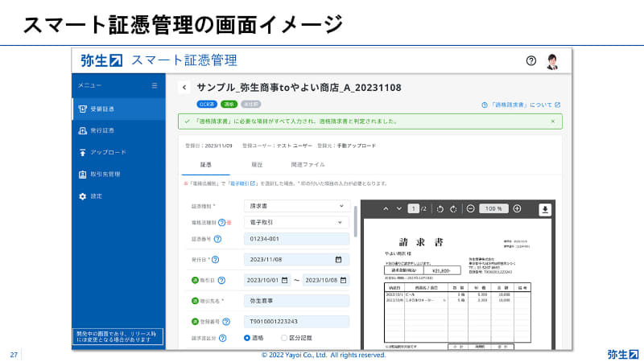Expand the 電帳法種別 dropdown showing 電子取引

(296, 223)
